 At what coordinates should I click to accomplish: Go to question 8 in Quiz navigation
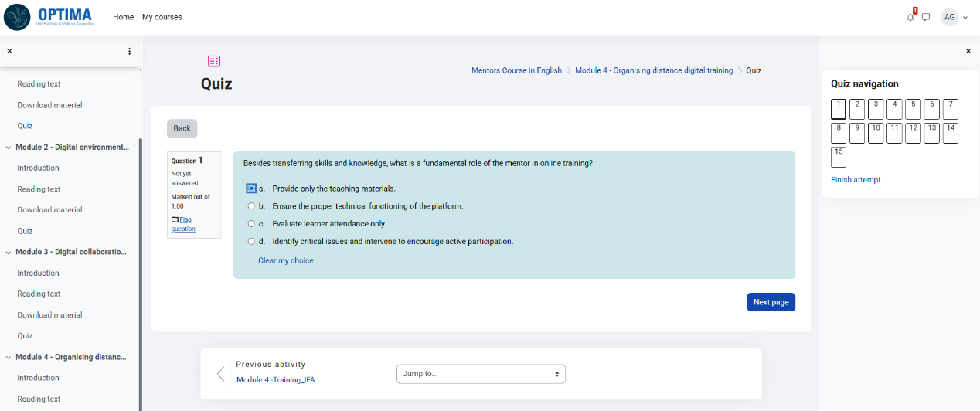[839, 133]
